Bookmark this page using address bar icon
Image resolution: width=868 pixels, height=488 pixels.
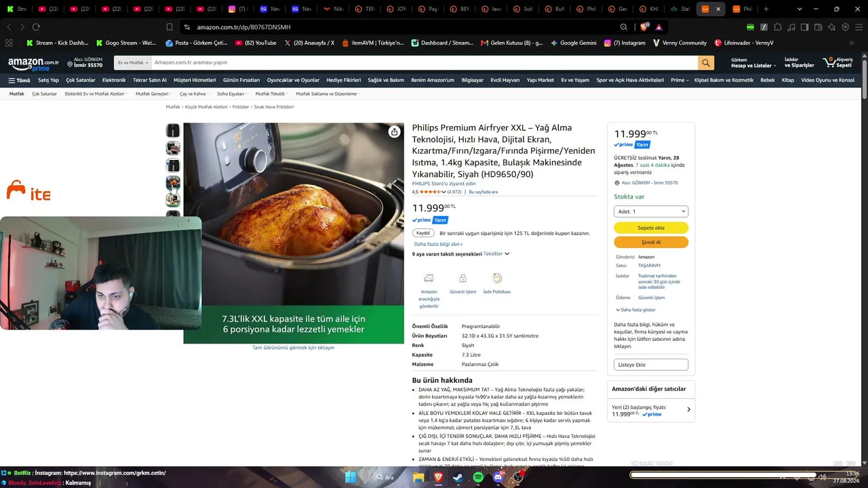[170, 27]
